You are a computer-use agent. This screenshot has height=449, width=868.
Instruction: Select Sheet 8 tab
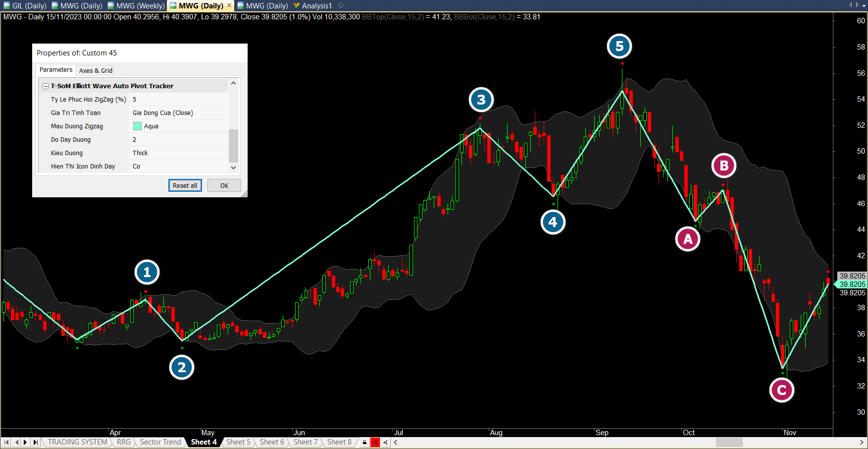339,442
